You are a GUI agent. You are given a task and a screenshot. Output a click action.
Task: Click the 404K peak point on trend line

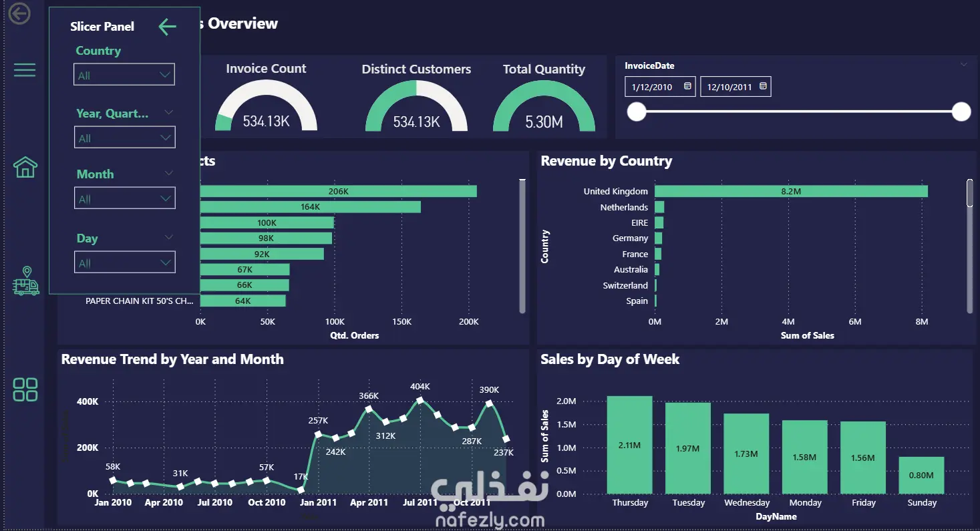pos(420,401)
